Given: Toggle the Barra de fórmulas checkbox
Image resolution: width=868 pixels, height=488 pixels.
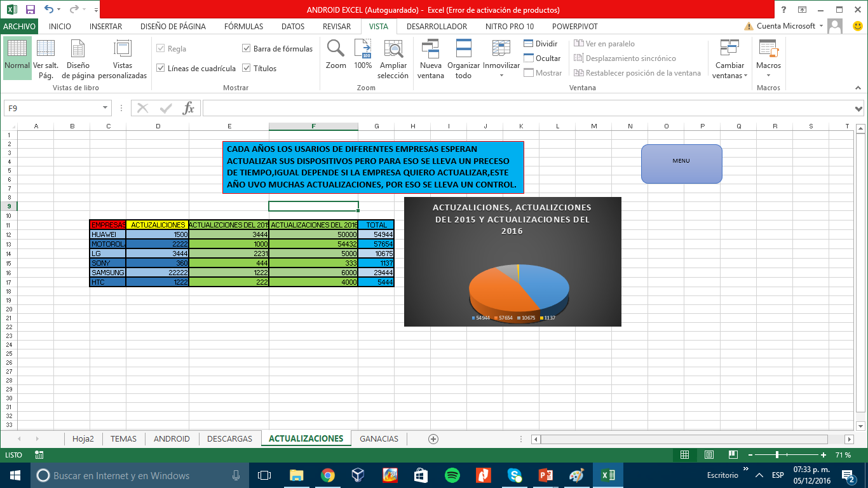Looking at the screenshot, I should 247,49.
